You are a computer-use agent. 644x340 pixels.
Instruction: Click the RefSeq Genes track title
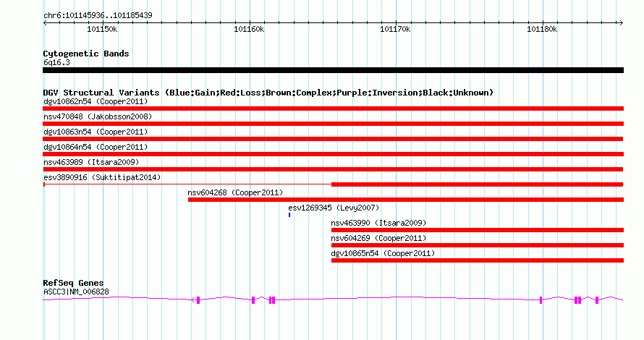coord(73,283)
